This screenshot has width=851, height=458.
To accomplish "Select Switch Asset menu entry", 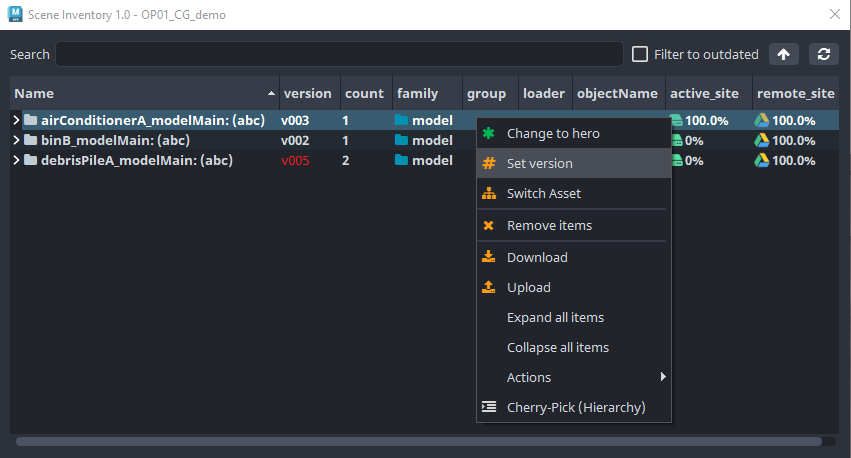I will (574, 193).
